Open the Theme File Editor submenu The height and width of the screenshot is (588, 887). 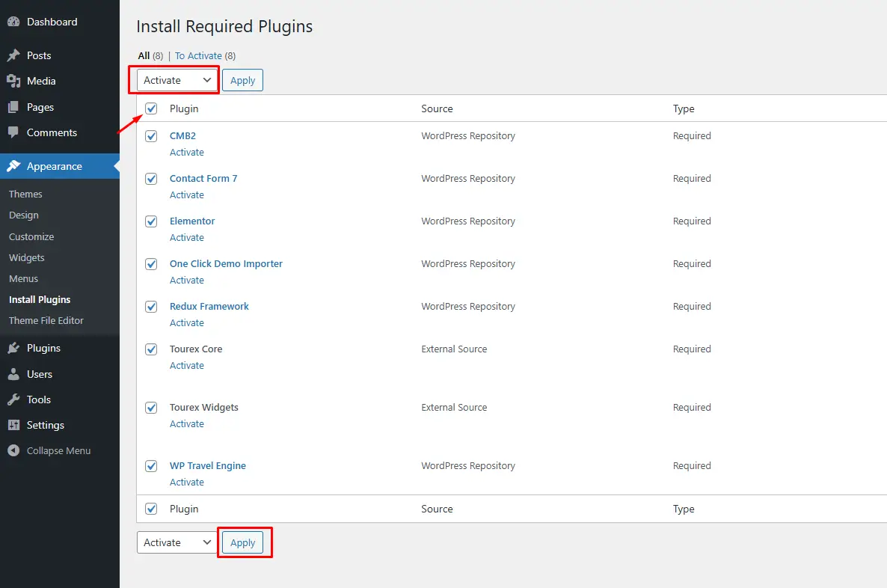point(46,320)
